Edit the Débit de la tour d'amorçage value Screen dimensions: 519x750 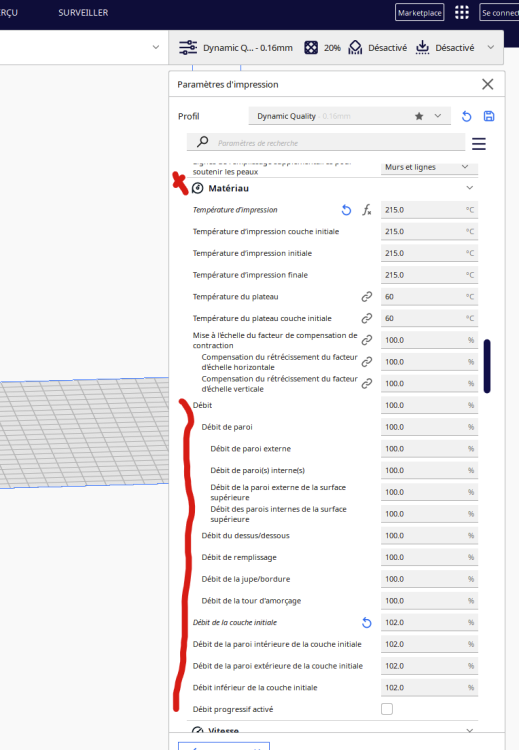[x=429, y=601]
